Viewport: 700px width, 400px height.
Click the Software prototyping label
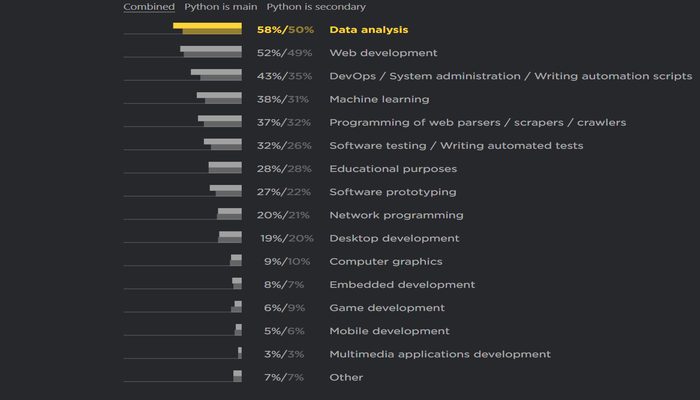tap(392, 192)
